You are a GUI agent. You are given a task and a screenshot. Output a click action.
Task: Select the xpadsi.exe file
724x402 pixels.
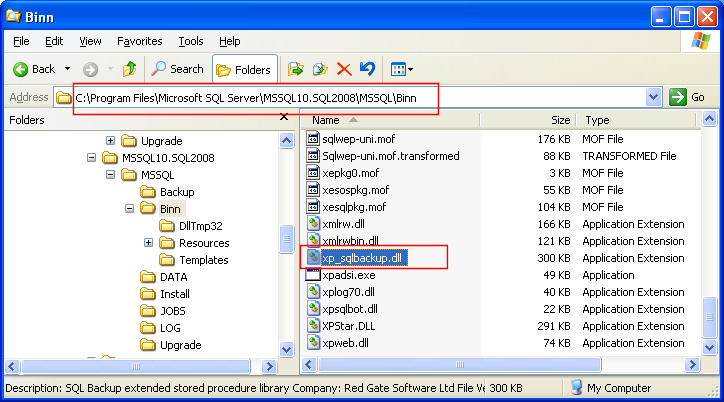[x=348, y=275]
